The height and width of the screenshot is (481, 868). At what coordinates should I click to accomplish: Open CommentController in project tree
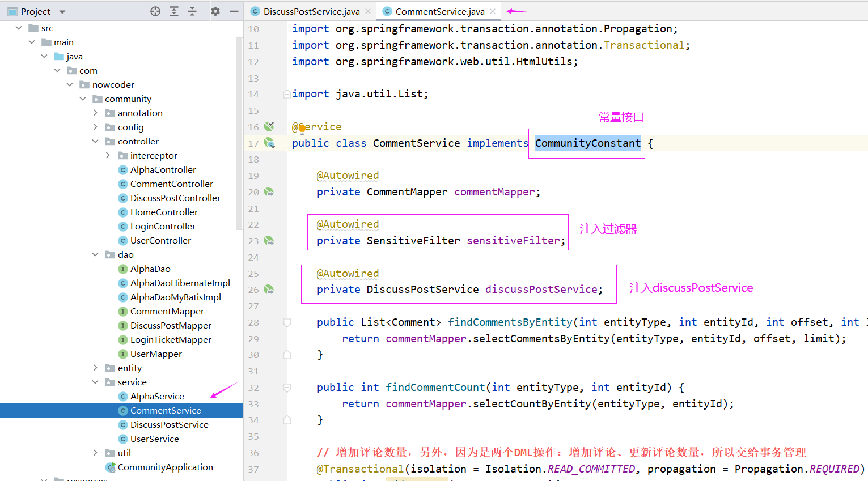(171, 184)
